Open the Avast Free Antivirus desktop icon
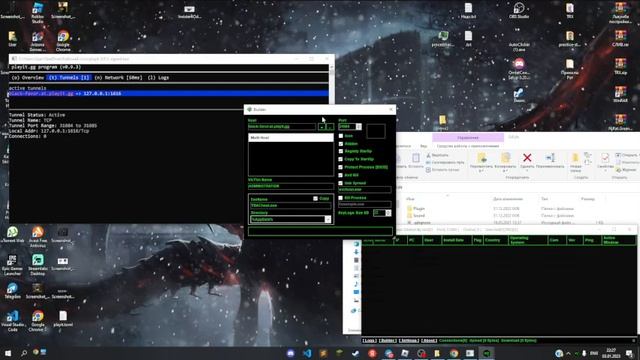This screenshot has height=360, width=640. tap(38, 237)
